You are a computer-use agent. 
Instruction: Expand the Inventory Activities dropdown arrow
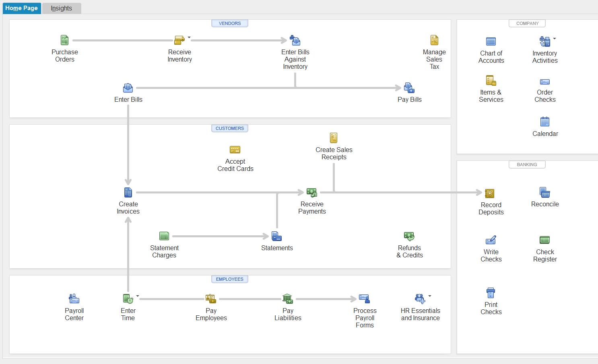[x=555, y=39]
